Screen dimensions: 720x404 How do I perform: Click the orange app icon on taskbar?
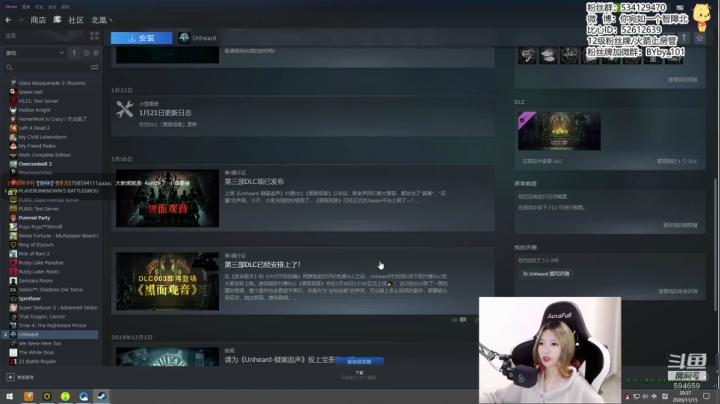point(28,396)
